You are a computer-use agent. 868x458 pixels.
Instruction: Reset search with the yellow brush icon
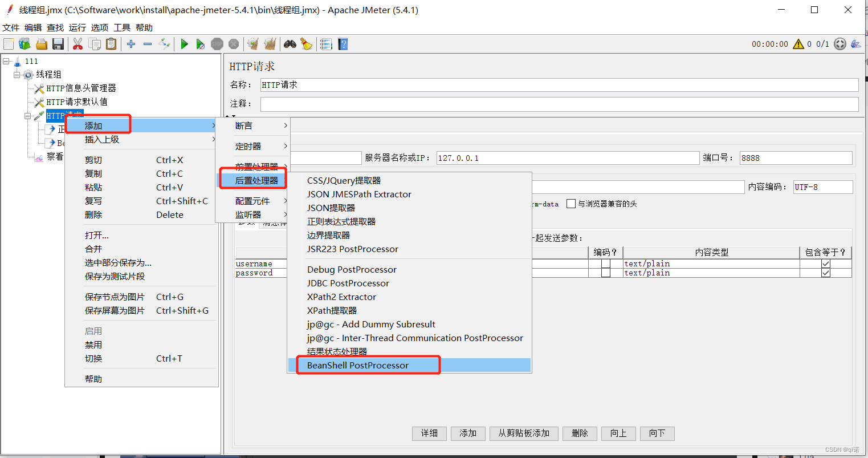click(307, 44)
